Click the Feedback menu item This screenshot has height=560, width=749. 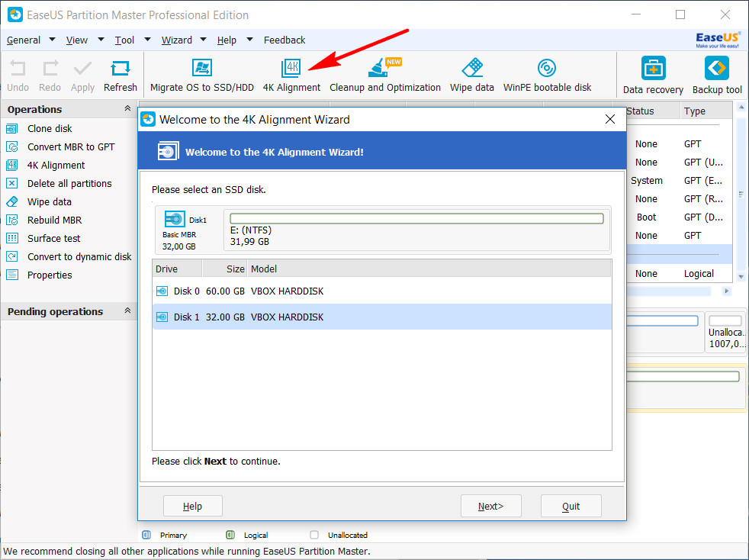click(x=284, y=40)
